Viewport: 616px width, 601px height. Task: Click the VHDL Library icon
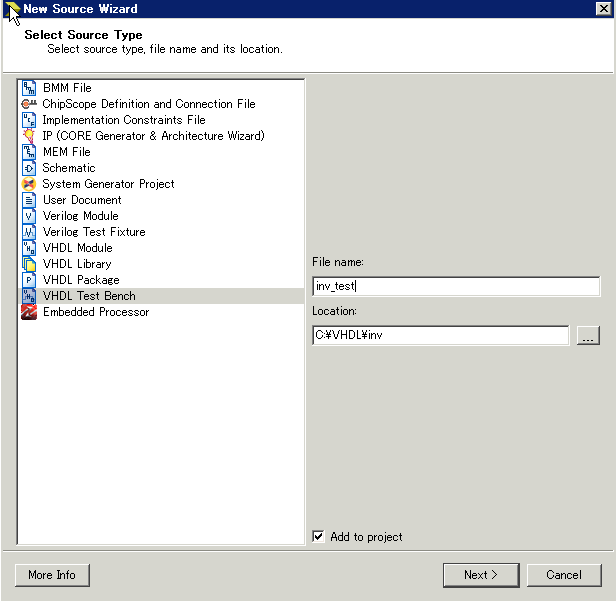(x=29, y=264)
